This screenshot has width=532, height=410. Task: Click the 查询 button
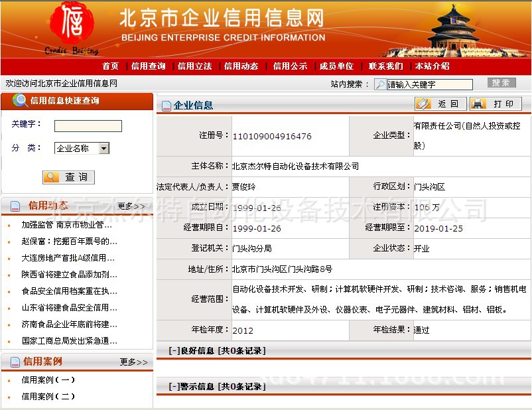point(68,177)
